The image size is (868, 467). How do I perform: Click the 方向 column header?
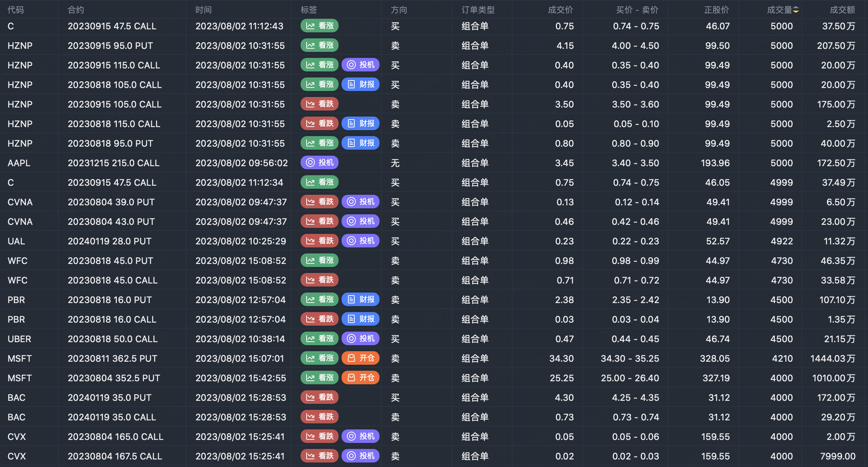pos(399,10)
